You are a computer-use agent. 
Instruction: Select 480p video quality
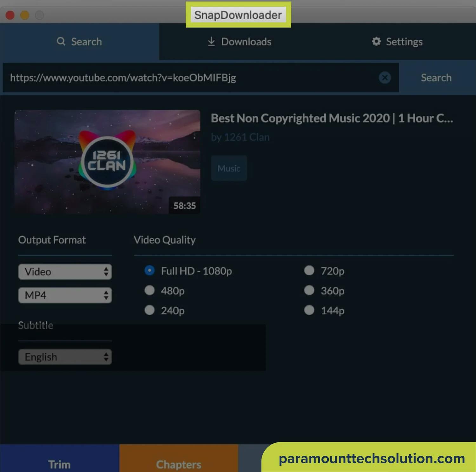pyautogui.click(x=149, y=290)
